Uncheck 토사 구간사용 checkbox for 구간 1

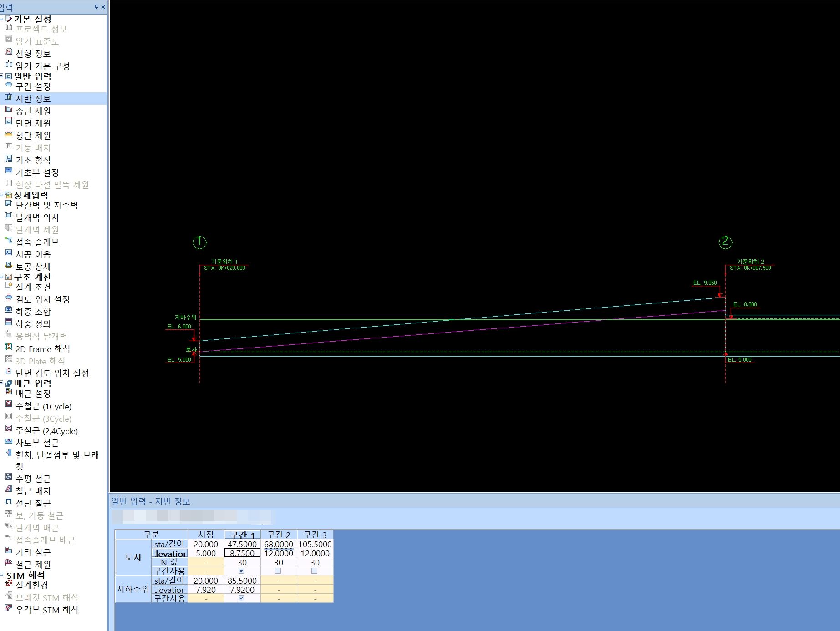pos(242,570)
